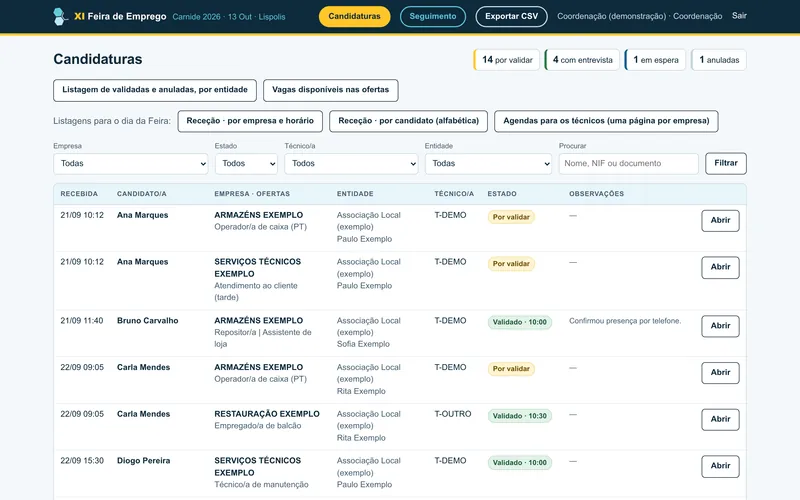Image resolution: width=800 pixels, height=500 pixels.
Task: Switch to the Seguimento tab
Action: [433, 16]
